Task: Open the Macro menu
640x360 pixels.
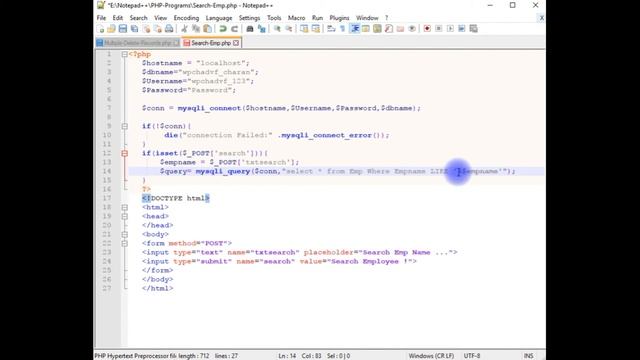Action: (296, 18)
